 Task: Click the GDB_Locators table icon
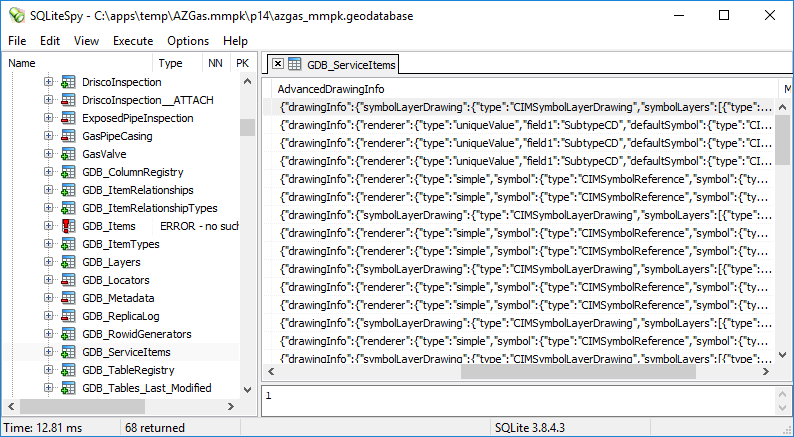point(68,280)
